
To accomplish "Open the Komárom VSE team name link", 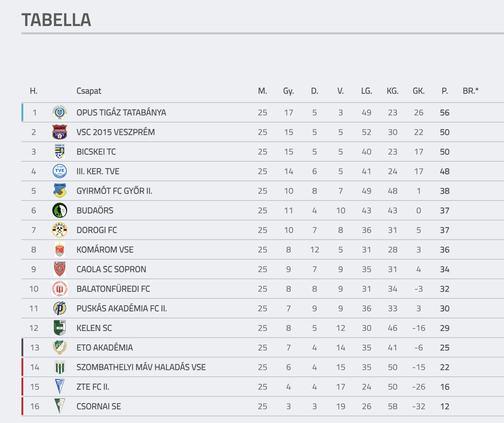I will click(105, 250).
